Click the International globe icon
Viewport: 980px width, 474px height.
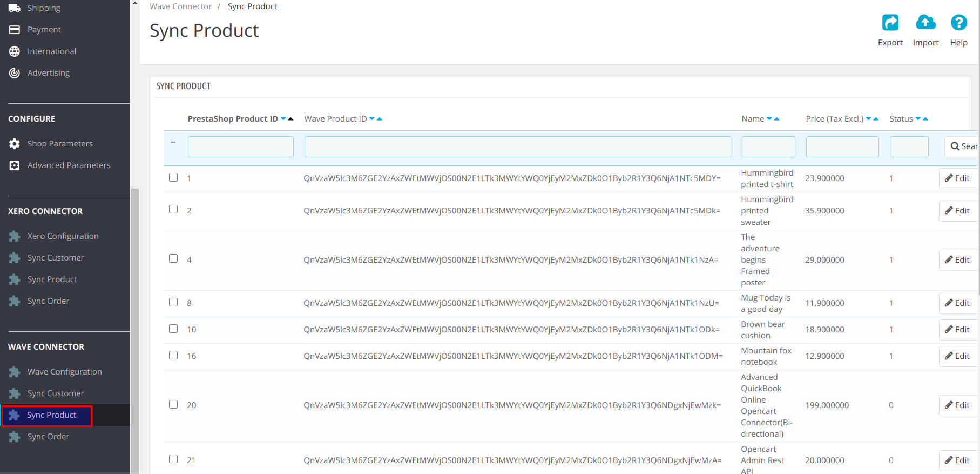click(x=15, y=51)
